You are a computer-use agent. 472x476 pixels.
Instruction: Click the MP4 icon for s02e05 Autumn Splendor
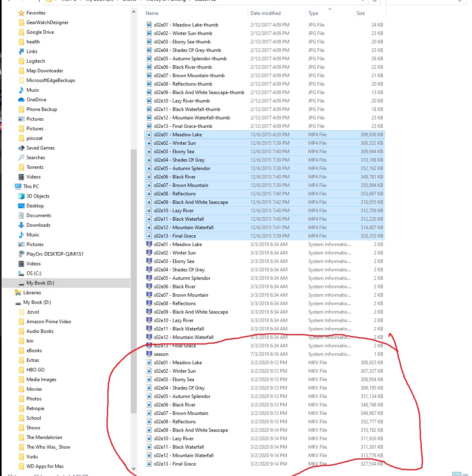point(149,168)
